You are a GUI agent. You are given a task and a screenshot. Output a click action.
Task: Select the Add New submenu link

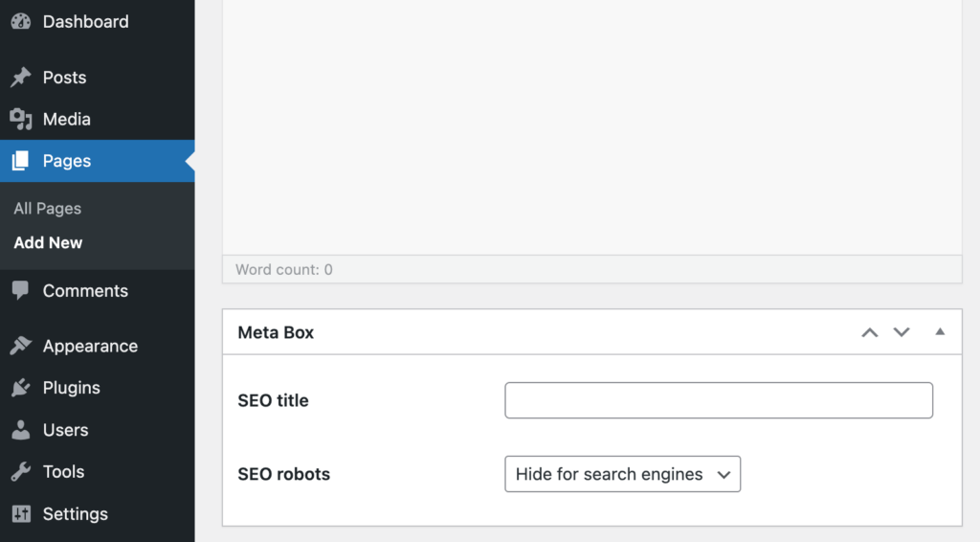(48, 243)
